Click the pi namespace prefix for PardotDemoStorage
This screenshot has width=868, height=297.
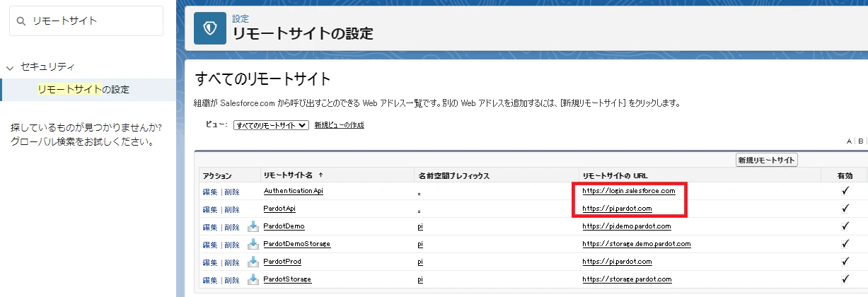[420, 244]
